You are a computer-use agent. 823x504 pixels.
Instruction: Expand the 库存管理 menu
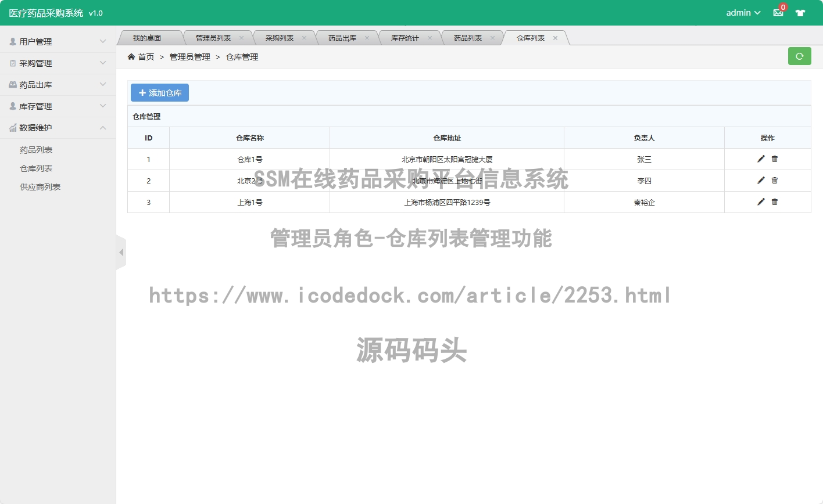pyautogui.click(x=58, y=106)
